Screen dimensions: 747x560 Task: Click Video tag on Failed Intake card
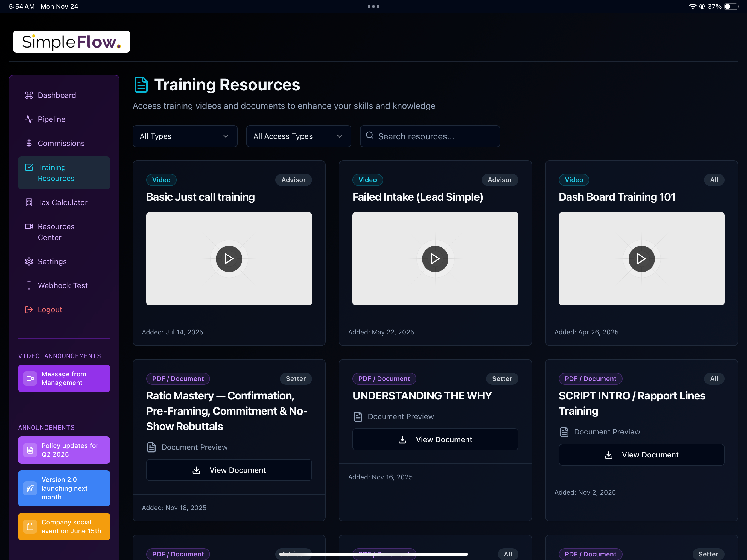coord(367,180)
